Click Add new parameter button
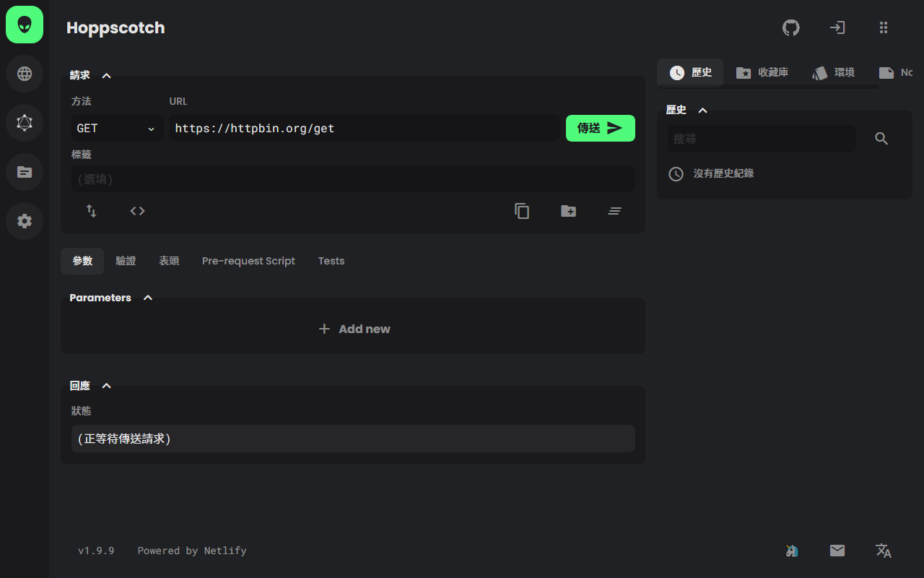Viewport: 924px width, 578px height. click(x=354, y=329)
